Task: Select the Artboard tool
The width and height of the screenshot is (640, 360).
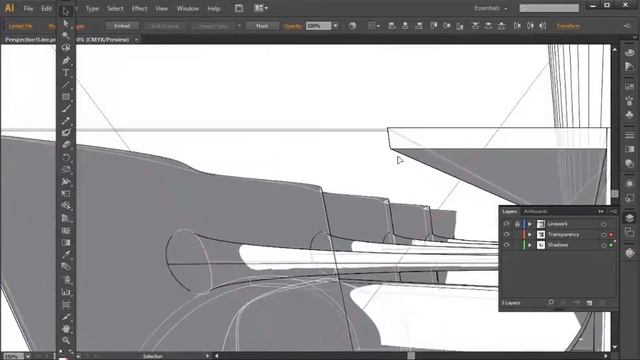Action: pyautogui.click(x=66, y=305)
